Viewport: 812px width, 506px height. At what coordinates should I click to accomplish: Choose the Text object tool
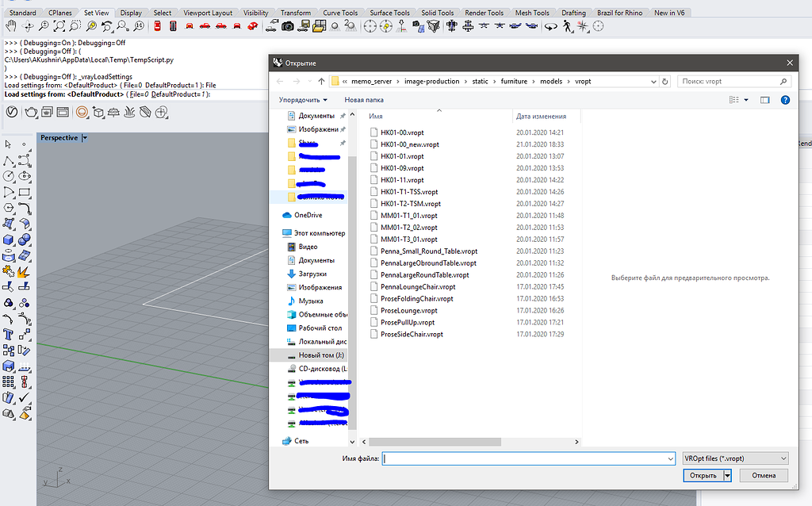pyautogui.click(x=9, y=334)
